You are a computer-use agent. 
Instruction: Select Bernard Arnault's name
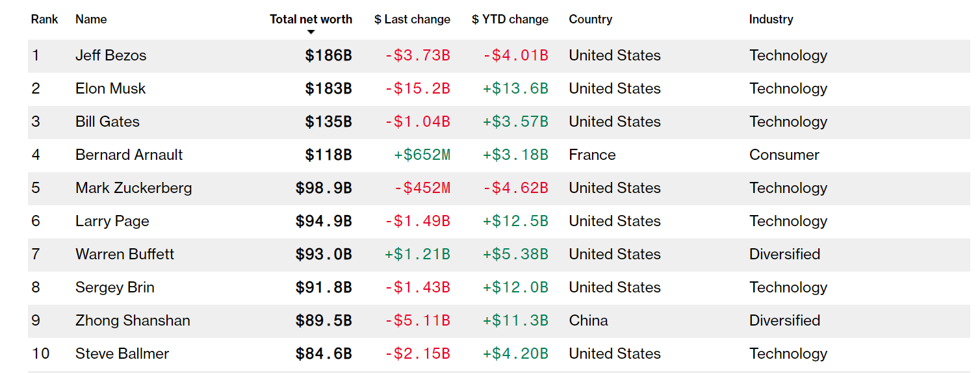[x=129, y=155]
